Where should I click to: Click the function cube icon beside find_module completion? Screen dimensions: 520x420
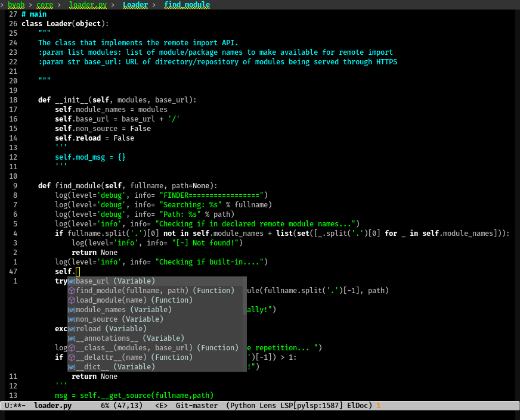point(72,291)
